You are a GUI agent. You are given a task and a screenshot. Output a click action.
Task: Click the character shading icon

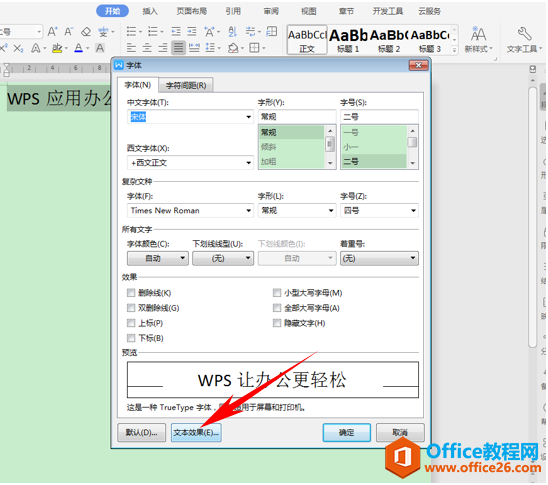click(100, 48)
